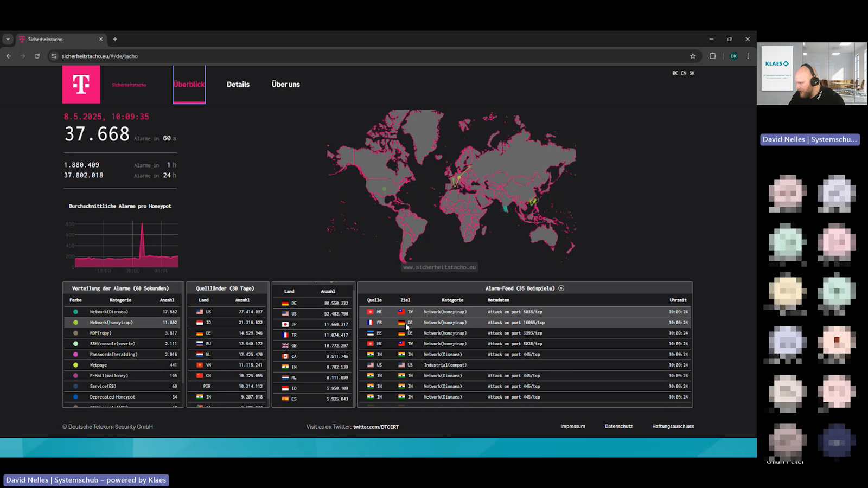Switch site language to EN
Screen dimensions: 868x488
tap(684, 73)
